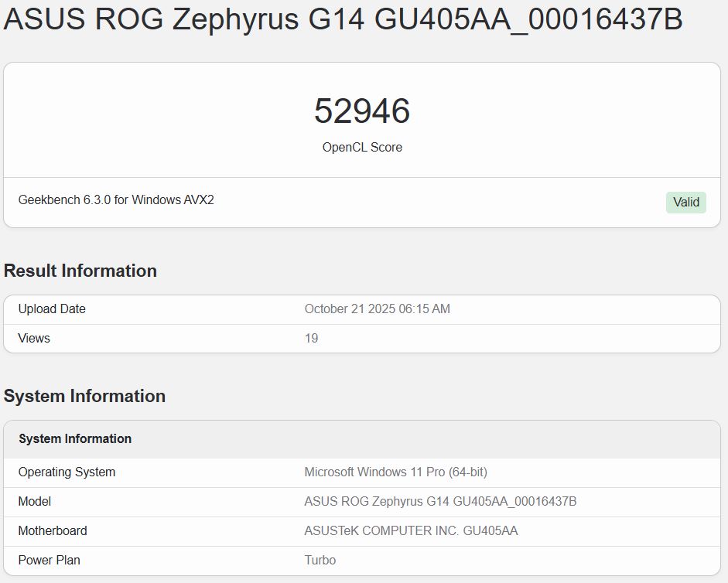The width and height of the screenshot is (728, 583).
Task: Click the ASUSTeK COMPUTER INC. GU405AA value
Action: pyautogui.click(x=411, y=531)
